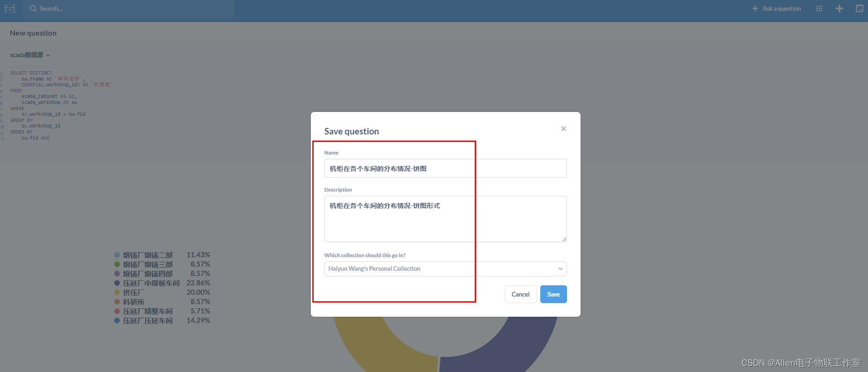Click the 5.71% percentage value

point(200,311)
